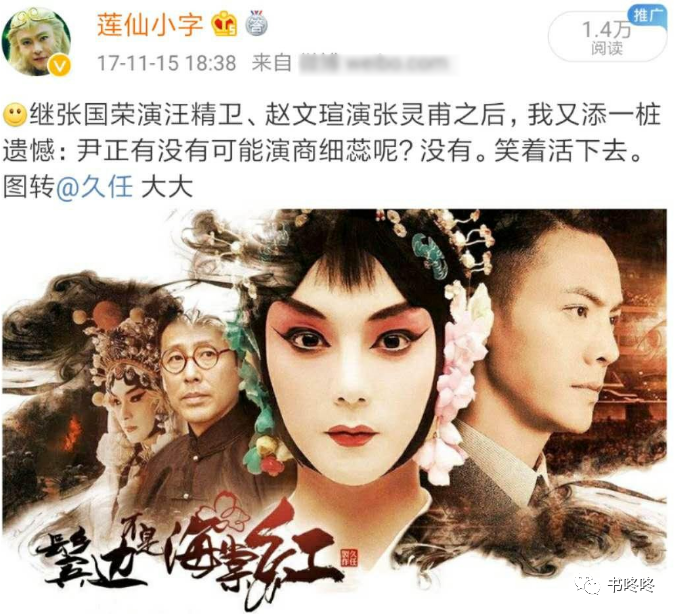
Task: Tap the silver medal badge beside username
Action: [x=257, y=24]
